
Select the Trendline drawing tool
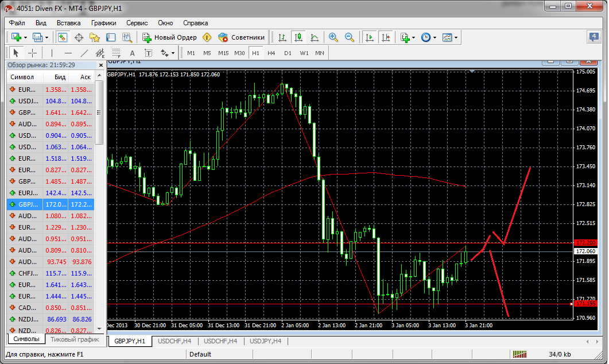click(x=84, y=53)
